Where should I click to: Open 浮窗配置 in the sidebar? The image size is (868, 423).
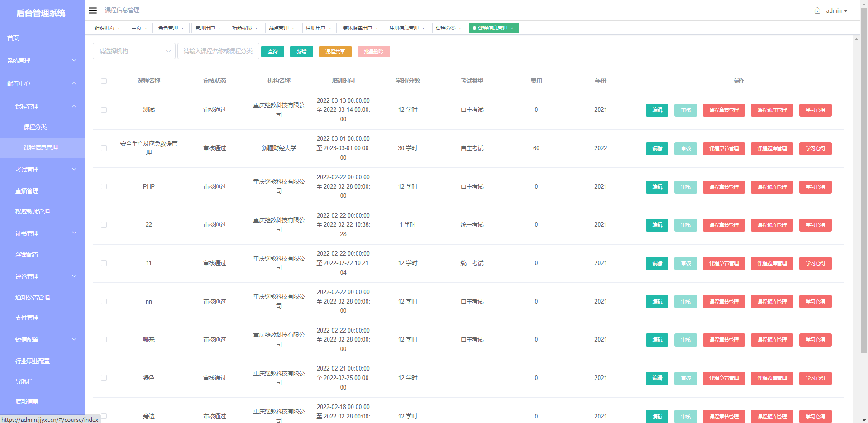[42, 254]
